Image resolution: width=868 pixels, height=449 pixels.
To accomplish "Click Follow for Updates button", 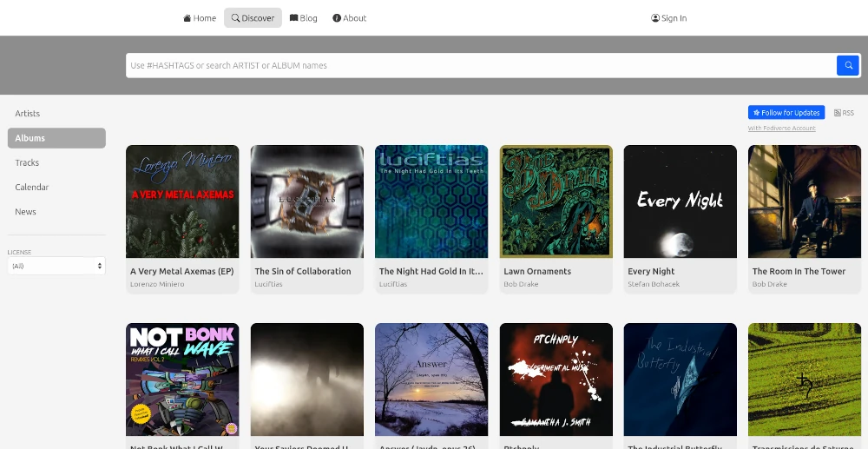I will (786, 113).
